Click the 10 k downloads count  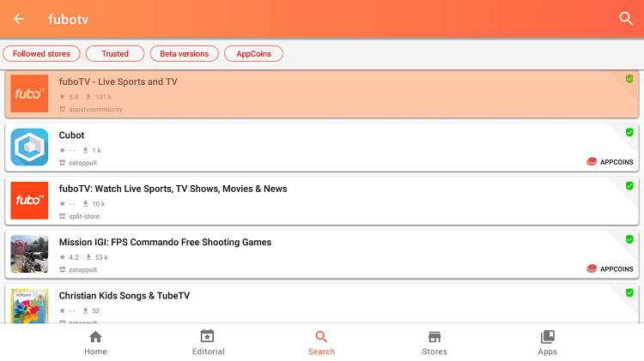[x=99, y=204]
